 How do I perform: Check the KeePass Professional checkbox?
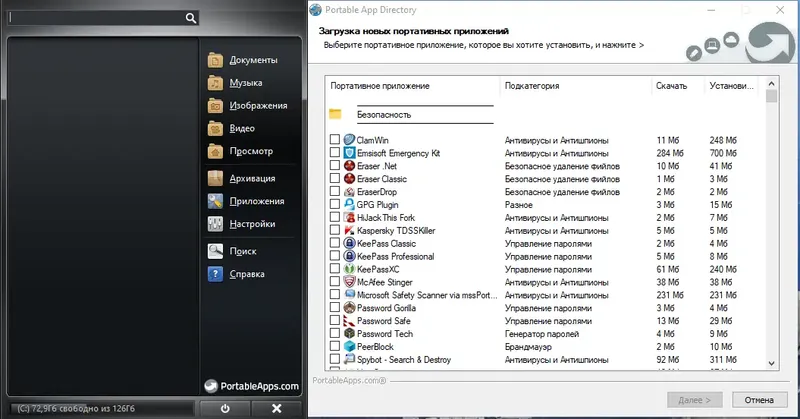click(x=335, y=256)
